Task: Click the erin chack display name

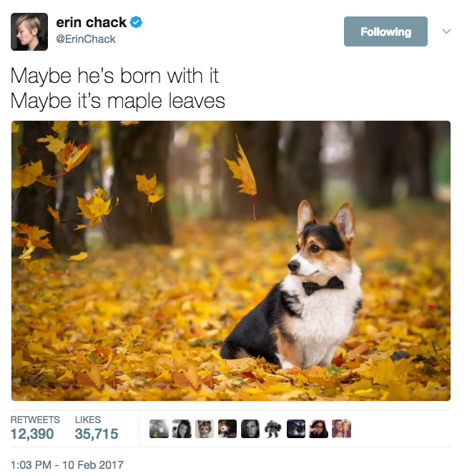Action: pos(91,22)
